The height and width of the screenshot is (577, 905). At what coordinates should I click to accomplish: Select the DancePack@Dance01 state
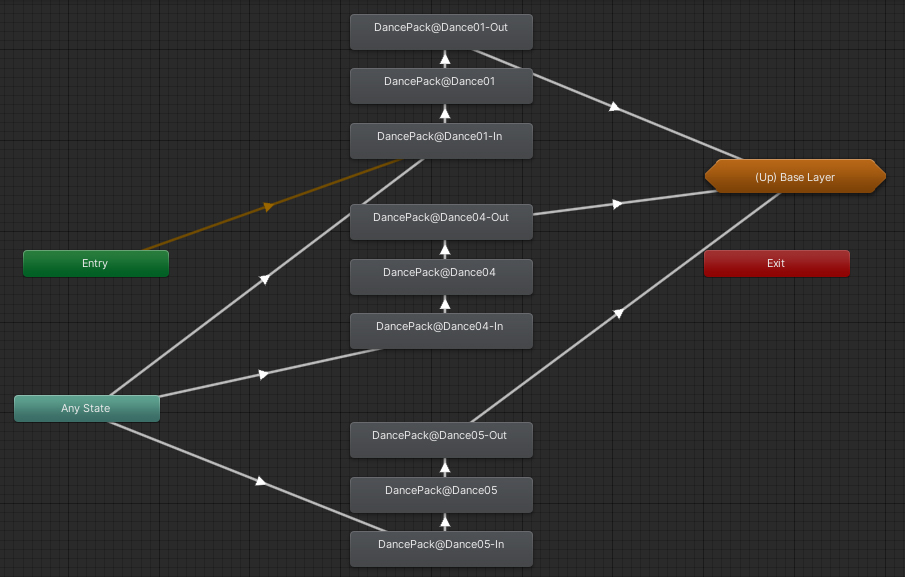tap(440, 82)
